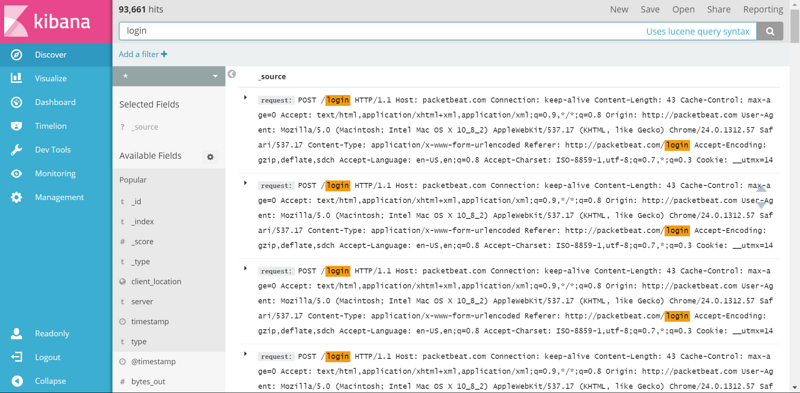The width and height of the screenshot is (800, 393).
Task: Click the Collapse label
Action: pyautogui.click(x=50, y=381)
